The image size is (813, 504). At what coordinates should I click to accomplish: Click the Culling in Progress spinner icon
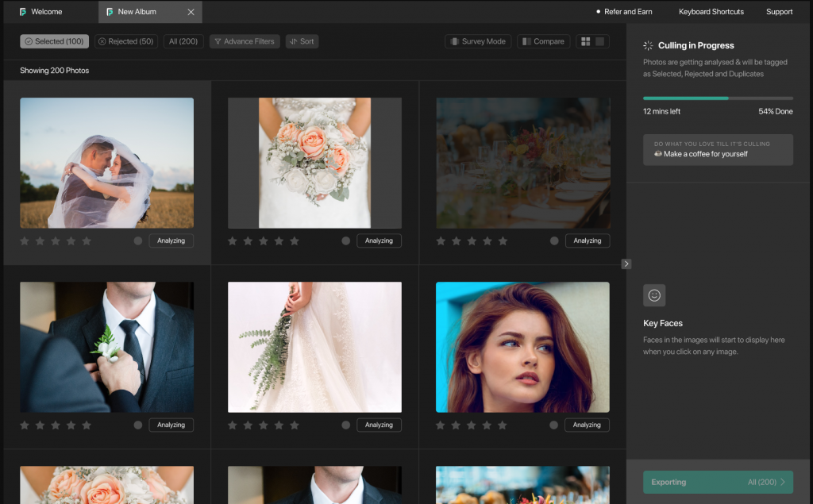(648, 45)
